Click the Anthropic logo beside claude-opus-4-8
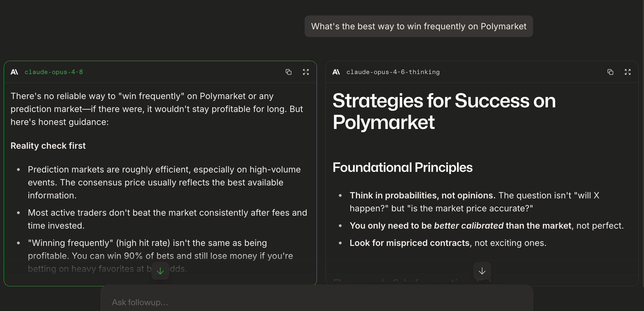This screenshot has width=644, height=311. [x=14, y=72]
